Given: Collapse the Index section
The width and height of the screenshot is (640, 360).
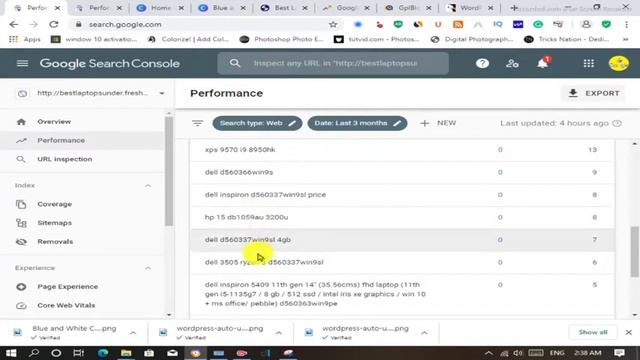Looking at the screenshot, I should tap(148, 186).
